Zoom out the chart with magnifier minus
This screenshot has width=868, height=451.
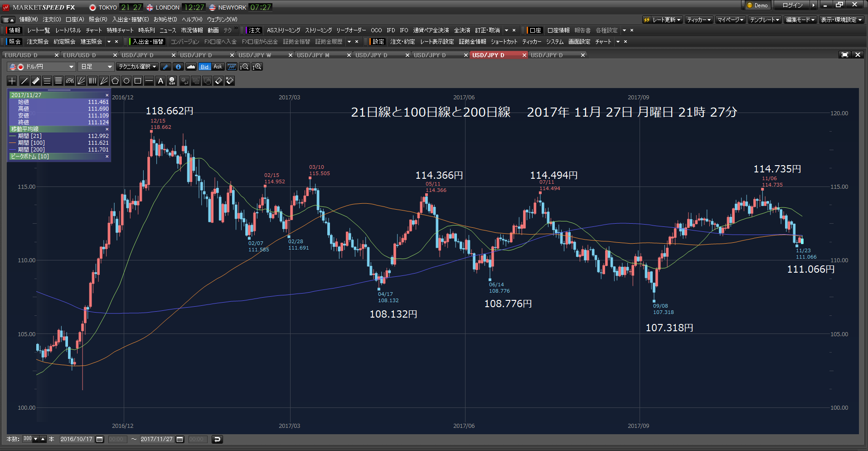coord(244,67)
